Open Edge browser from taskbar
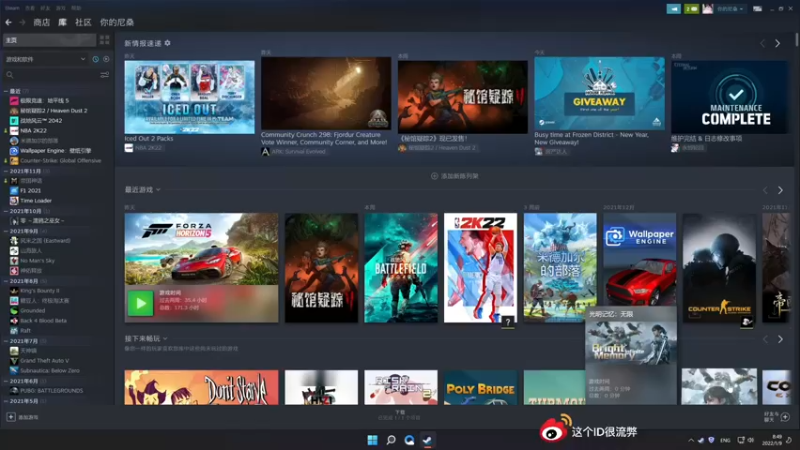 click(x=409, y=440)
